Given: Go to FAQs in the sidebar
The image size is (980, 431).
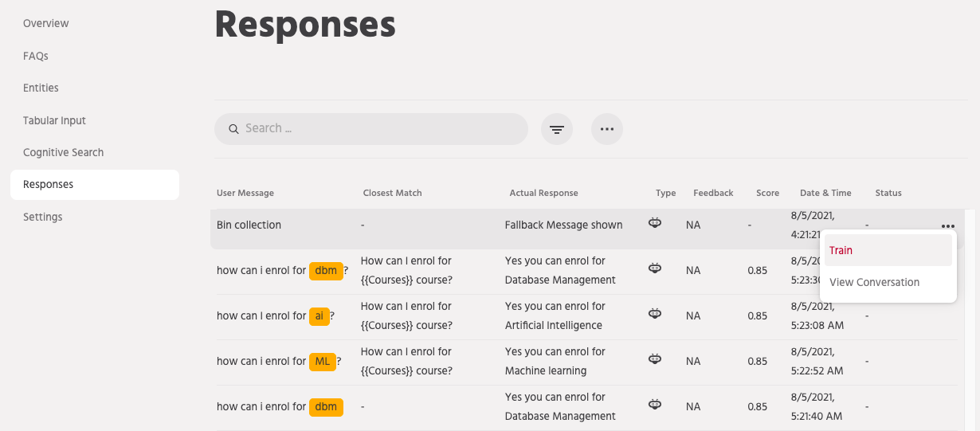Looking at the screenshot, I should point(36,56).
